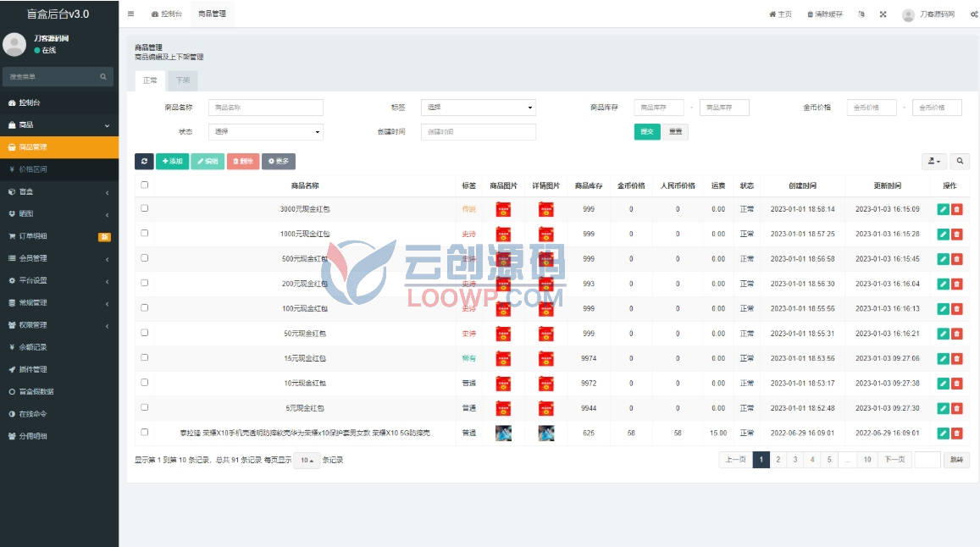Switch to the 正常 tab

pos(150,80)
